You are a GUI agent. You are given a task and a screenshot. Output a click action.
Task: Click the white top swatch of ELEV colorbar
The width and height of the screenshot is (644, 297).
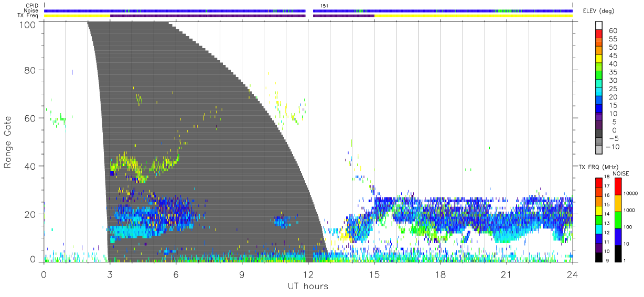tap(599, 26)
